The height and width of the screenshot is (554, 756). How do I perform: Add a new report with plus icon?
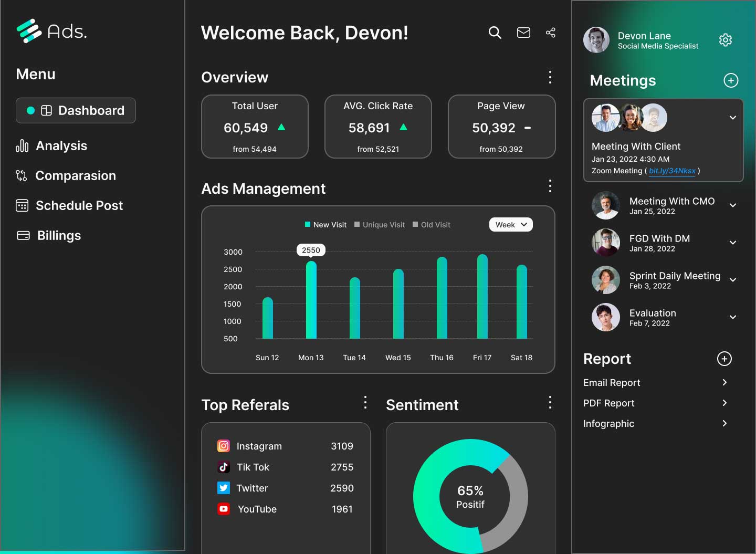click(x=724, y=359)
